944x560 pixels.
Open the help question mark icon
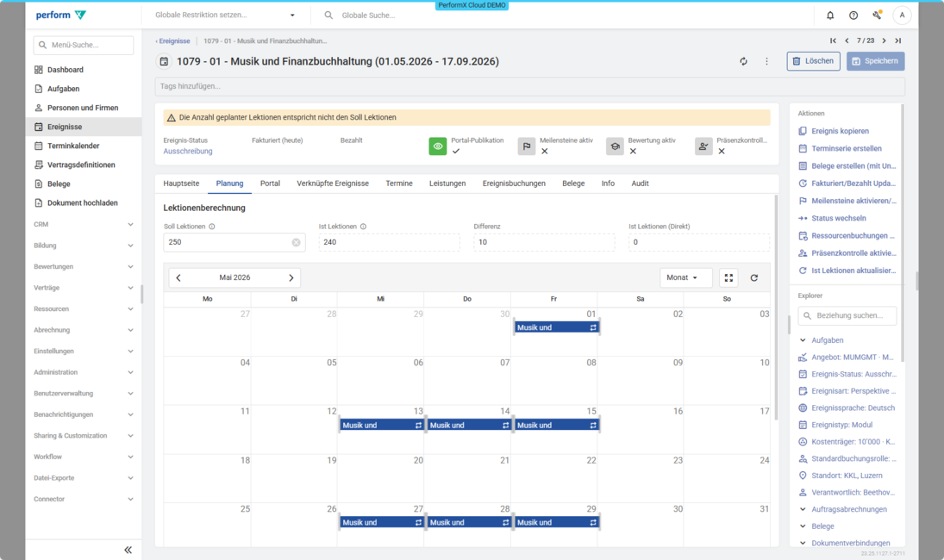click(853, 16)
